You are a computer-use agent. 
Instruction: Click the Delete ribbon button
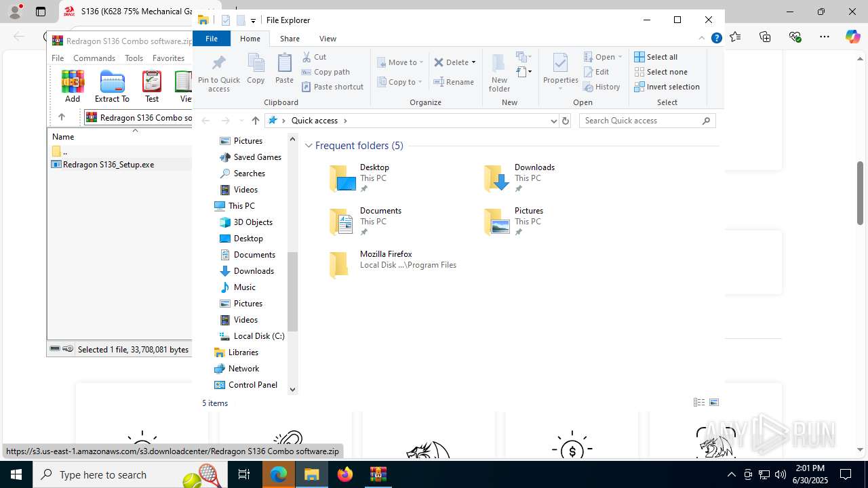[x=451, y=62]
